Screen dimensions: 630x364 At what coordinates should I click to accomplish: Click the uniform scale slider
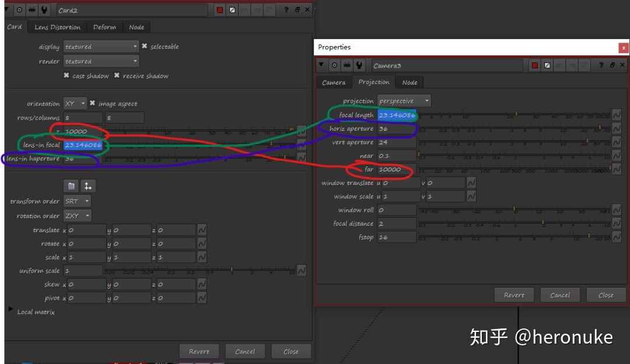tap(199, 270)
